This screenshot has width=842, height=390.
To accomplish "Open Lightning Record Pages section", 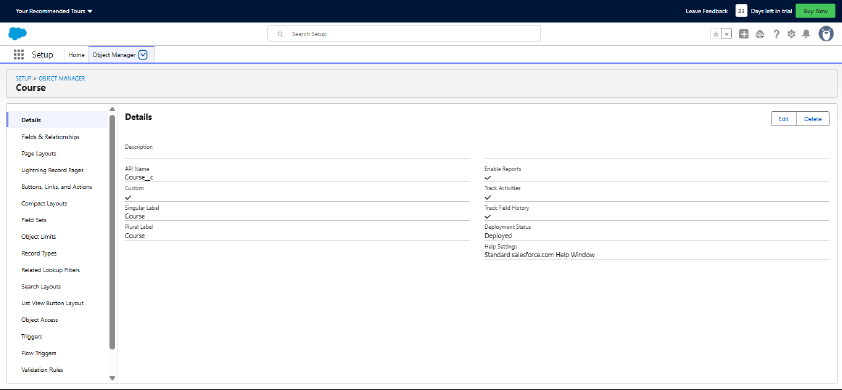I will (52, 170).
